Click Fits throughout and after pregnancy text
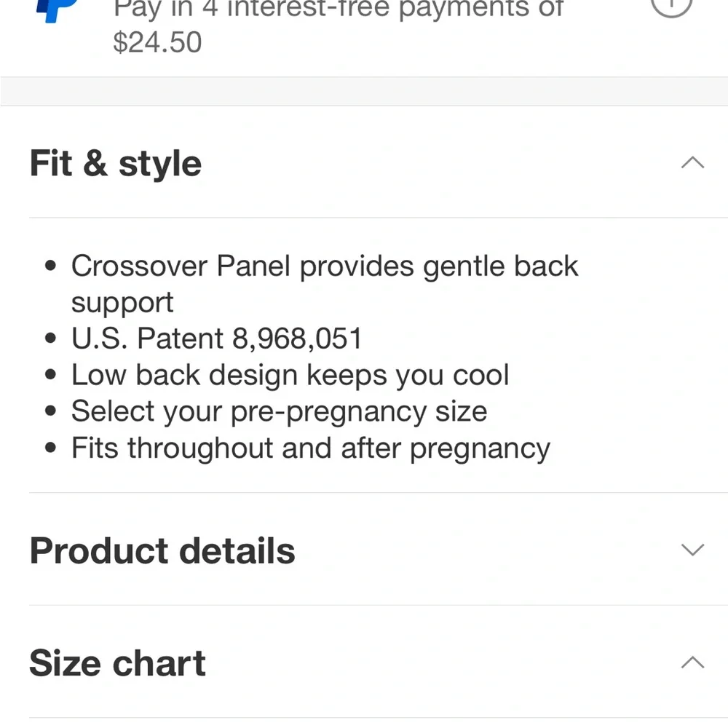728x728 pixels. (x=311, y=448)
